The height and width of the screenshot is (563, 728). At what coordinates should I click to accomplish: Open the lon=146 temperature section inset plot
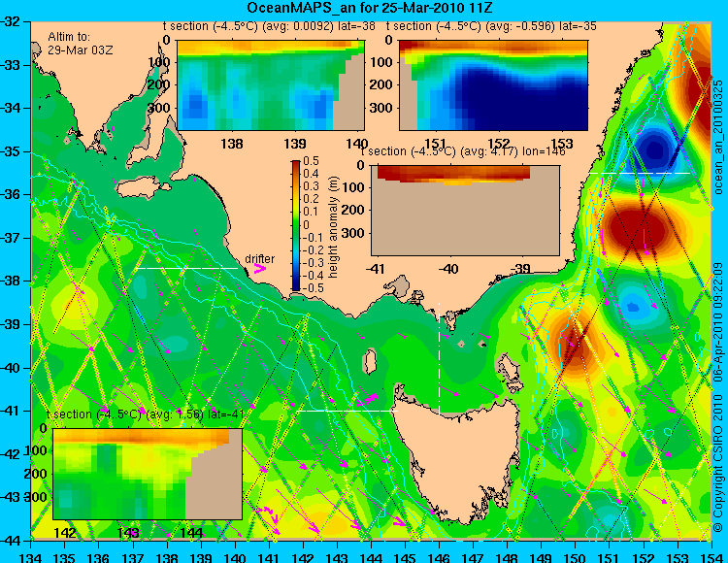465,211
